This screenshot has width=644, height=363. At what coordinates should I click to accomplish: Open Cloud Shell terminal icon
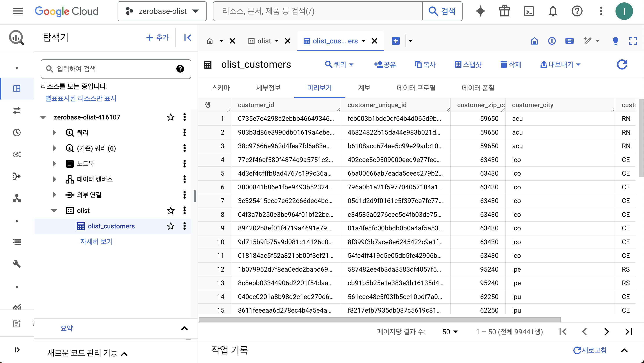tap(528, 11)
